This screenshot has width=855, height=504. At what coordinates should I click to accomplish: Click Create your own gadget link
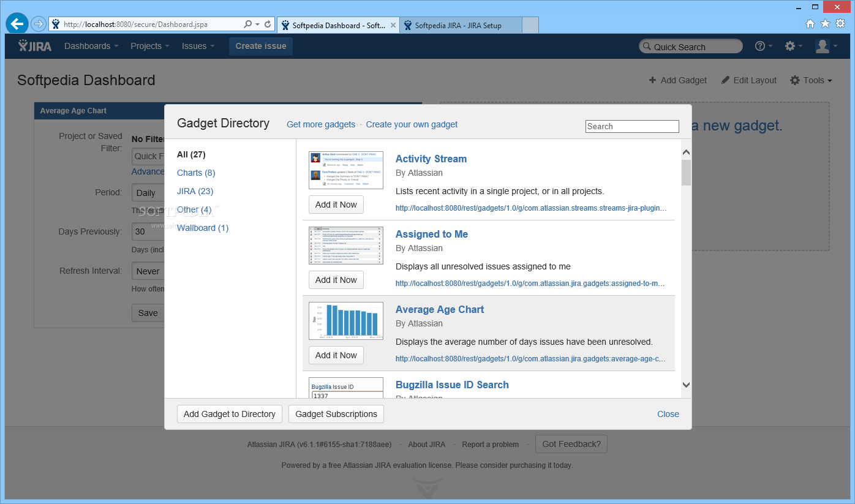(x=412, y=124)
